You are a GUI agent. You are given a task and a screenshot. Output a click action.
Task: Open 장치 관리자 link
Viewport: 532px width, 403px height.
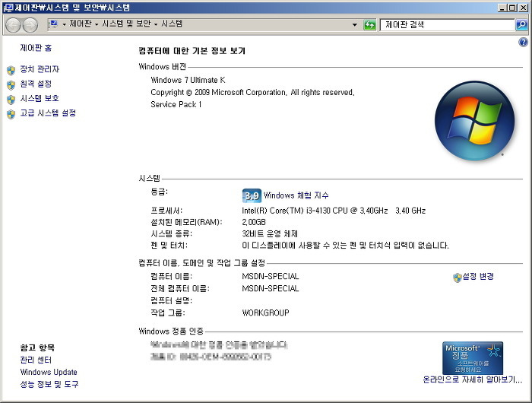(x=40, y=69)
